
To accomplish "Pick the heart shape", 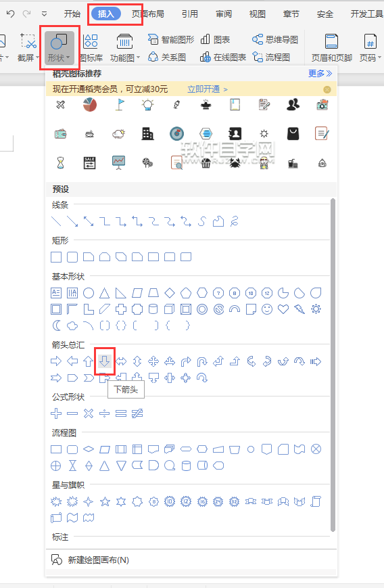I will [x=283, y=309].
